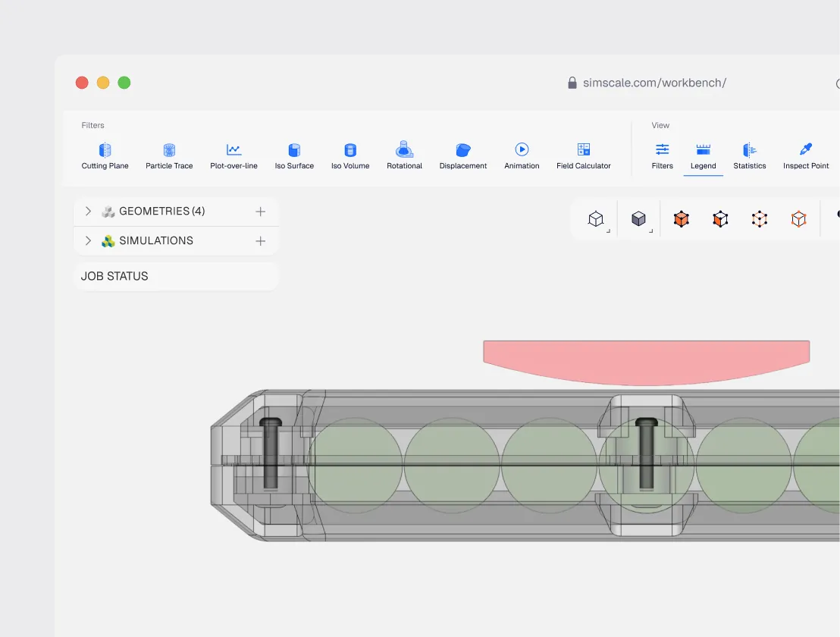The image size is (840, 637).
Task: Select the left end screw in model
Action: (x=271, y=453)
